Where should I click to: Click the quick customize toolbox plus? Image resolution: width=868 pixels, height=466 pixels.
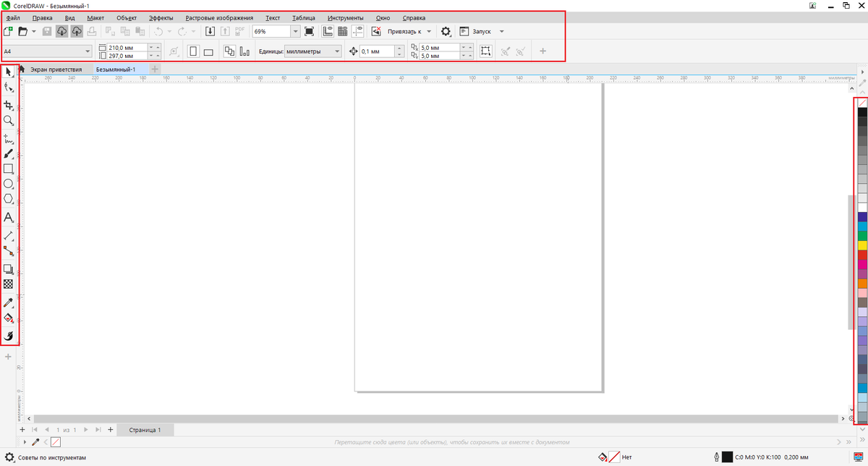9,357
